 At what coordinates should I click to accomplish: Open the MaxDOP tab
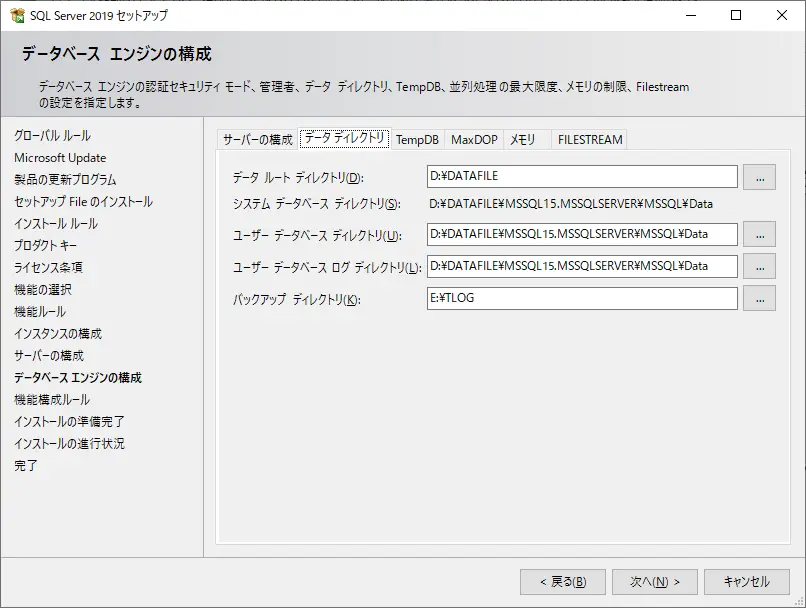(x=474, y=140)
